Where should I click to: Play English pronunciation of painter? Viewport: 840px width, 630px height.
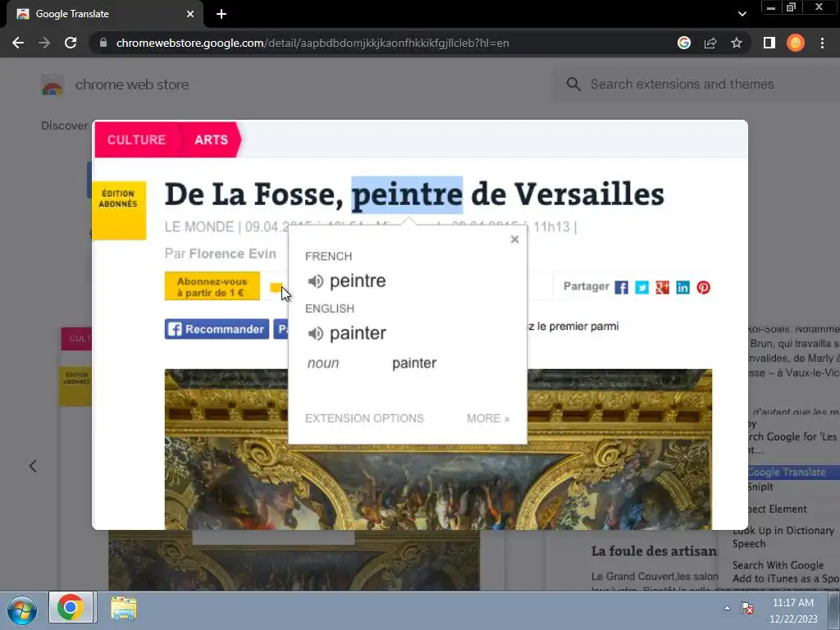click(x=315, y=333)
